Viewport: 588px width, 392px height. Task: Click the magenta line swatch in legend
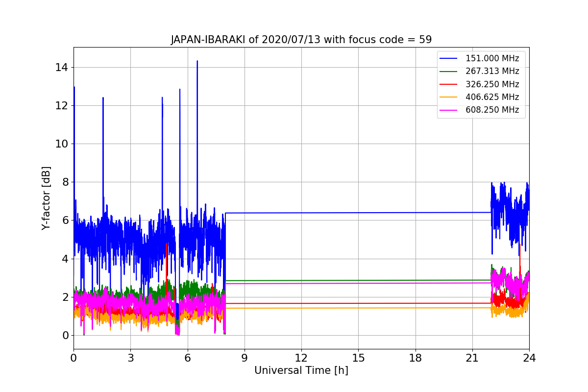point(448,110)
